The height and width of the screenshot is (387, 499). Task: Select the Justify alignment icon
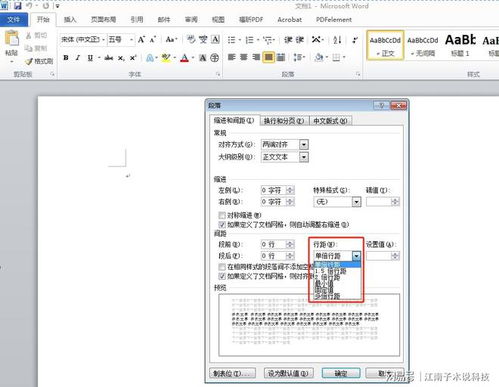pyautogui.click(x=268, y=57)
